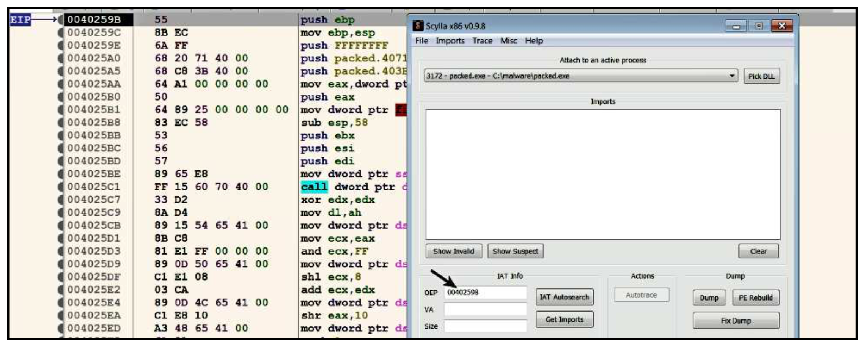Open the File menu in Scylla

click(x=421, y=41)
